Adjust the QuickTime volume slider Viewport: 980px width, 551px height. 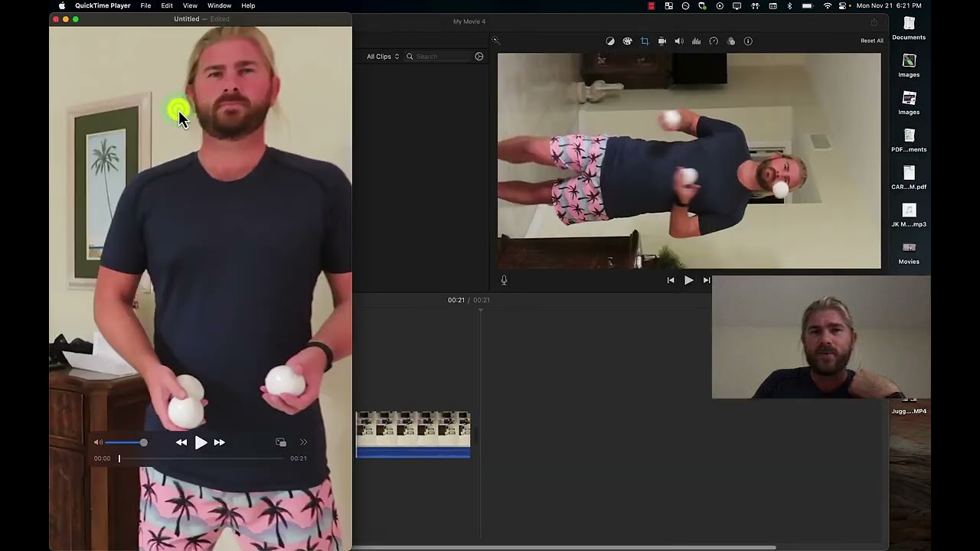tap(126, 442)
